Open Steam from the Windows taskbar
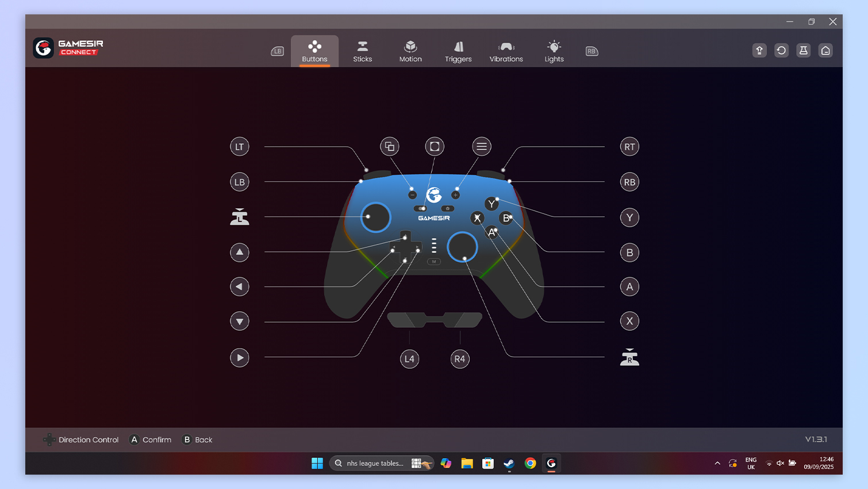This screenshot has height=489, width=868. pyautogui.click(x=509, y=463)
